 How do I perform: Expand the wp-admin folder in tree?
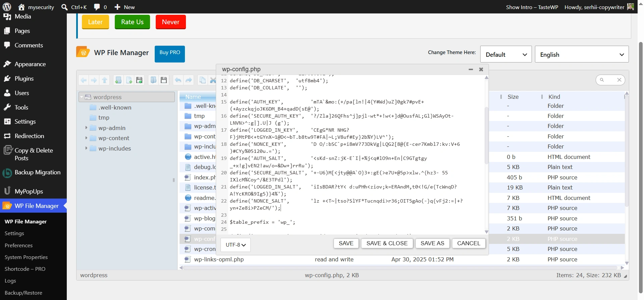click(x=86, y=128)
